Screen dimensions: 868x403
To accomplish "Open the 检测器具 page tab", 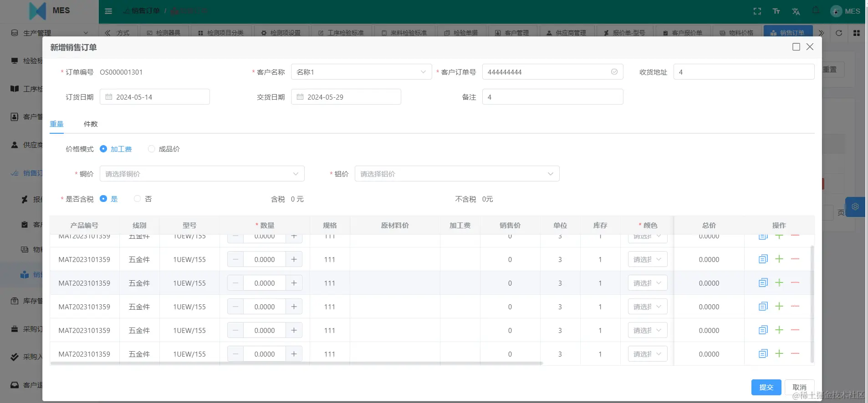I will point(163,33).
